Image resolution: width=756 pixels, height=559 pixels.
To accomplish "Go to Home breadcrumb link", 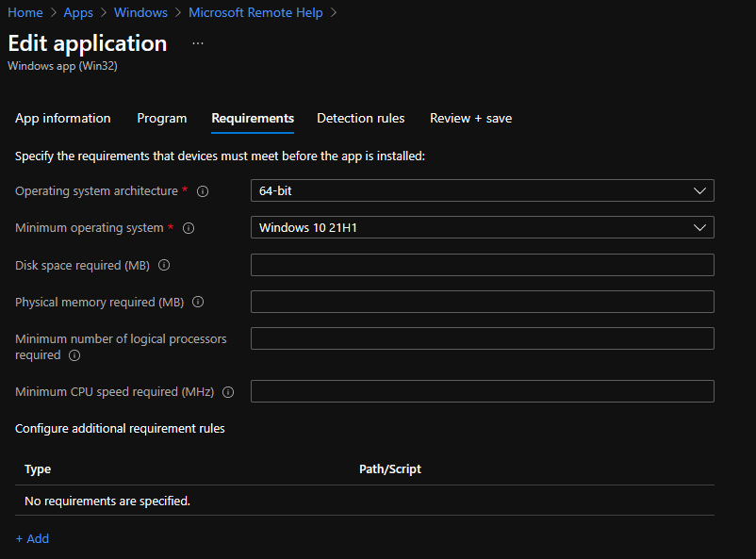I will (25, 12).
